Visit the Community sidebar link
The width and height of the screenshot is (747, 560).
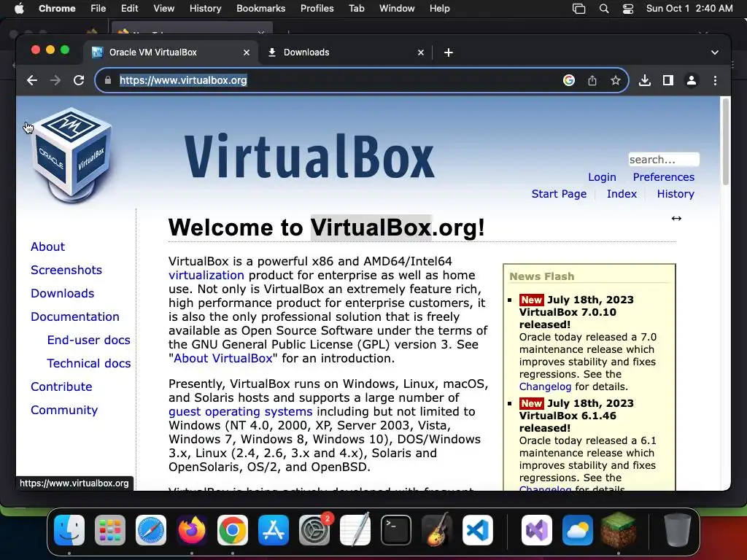(x=64, y=410)
